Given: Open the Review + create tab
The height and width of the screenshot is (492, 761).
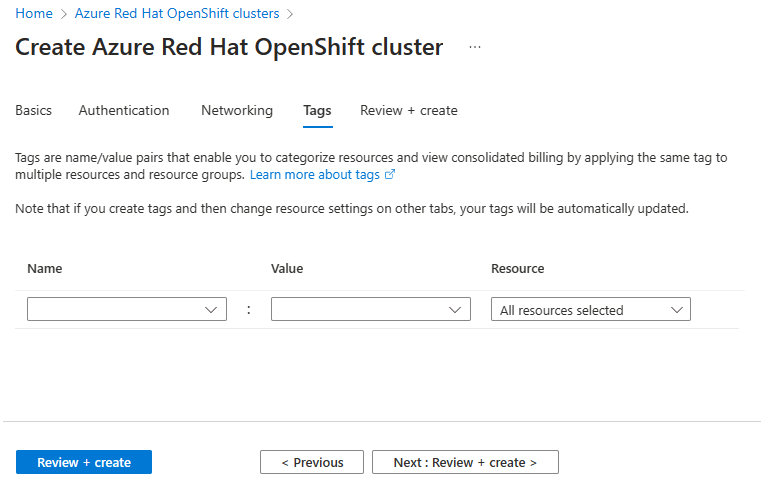Looking at the screenshot, I should click(x=409, y=111).
